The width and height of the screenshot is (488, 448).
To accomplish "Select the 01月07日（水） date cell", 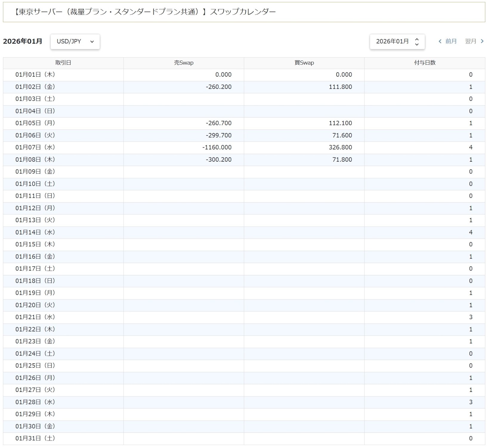I will (63, 148).
